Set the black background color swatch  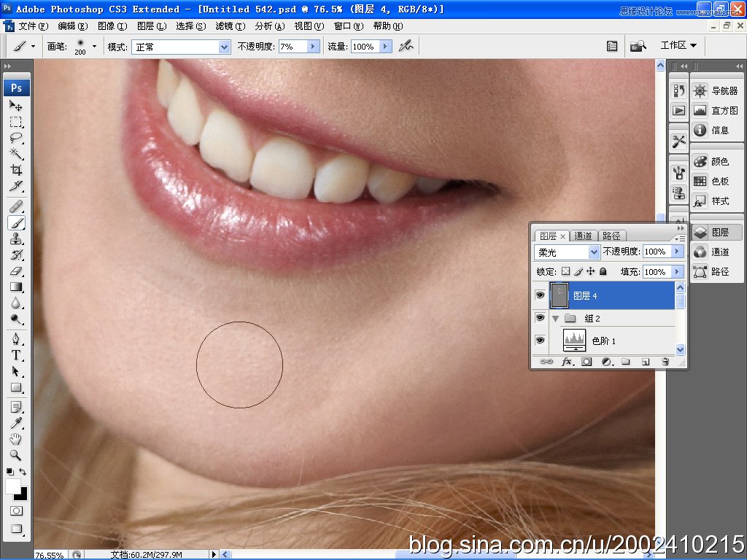pyautogui.click(x=23, y=496)
